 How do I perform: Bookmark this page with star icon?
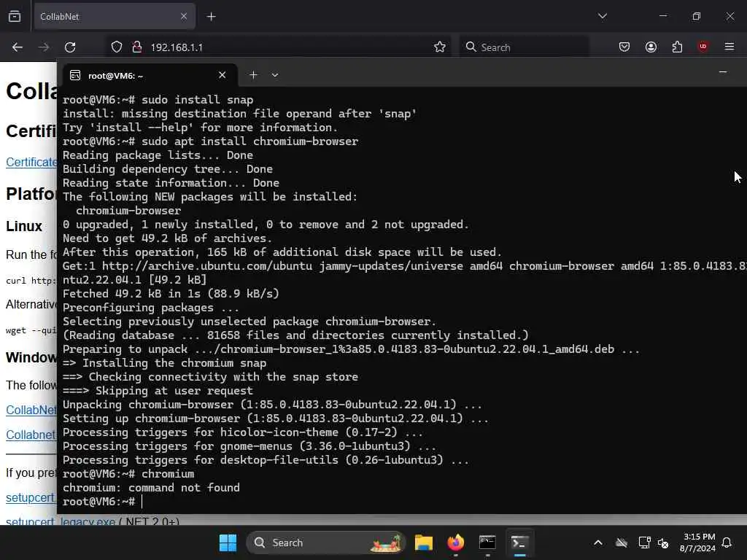pyautogui.click(x=440, y=47)
